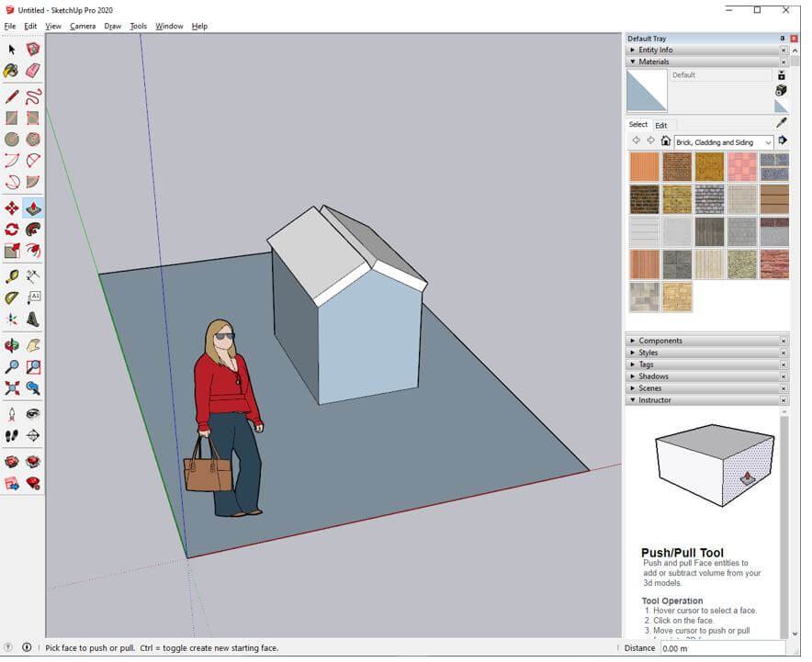Select the Look Around eye tool

pyautogui.click(x=33, y=414)
